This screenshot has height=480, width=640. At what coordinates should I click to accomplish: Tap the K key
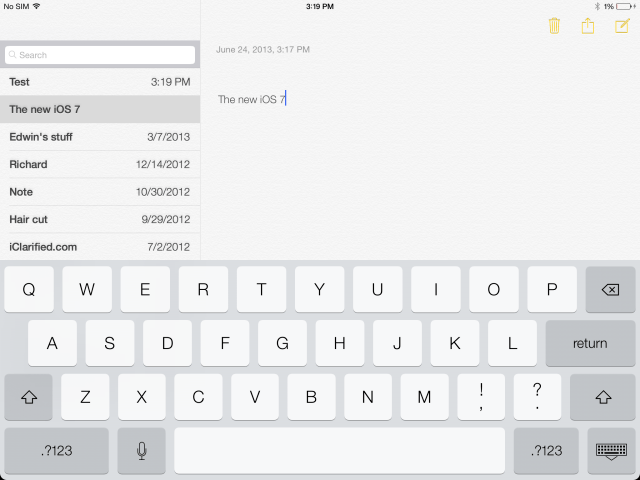455,343
